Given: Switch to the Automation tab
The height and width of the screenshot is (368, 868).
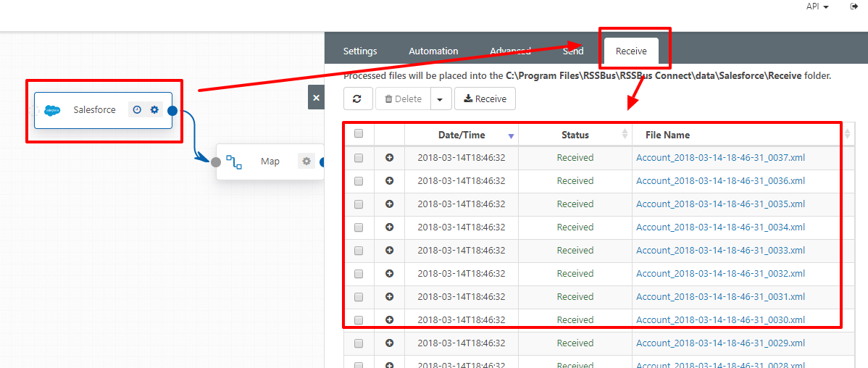Looking at the screenshot, I should (x=433, y=51).
